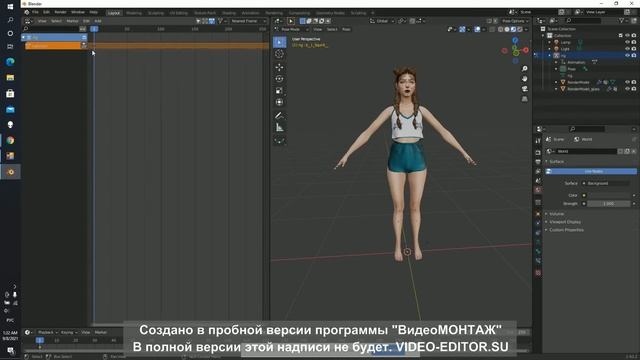Select the Measure tool
The height and width of the screenshot is (360, 640).
pyautogui.click(x=280, y=127)
